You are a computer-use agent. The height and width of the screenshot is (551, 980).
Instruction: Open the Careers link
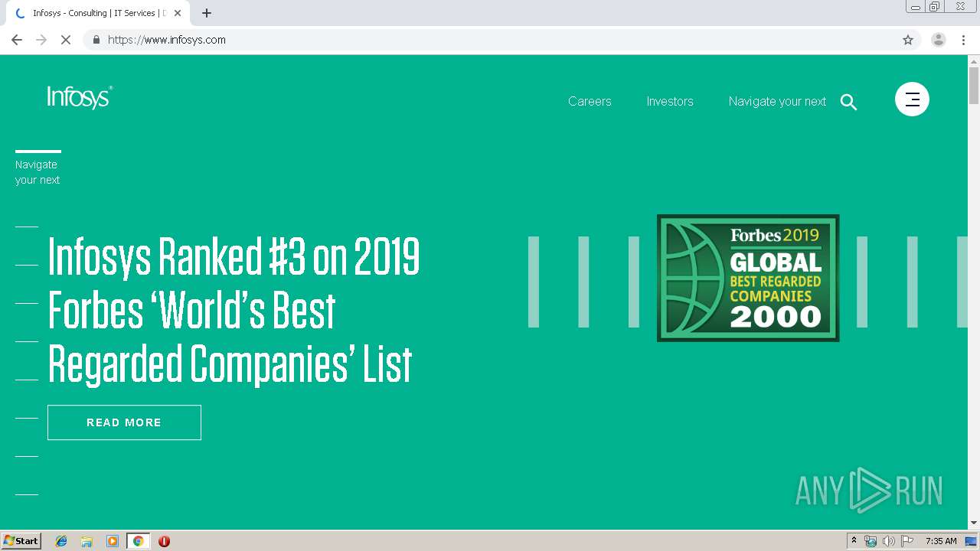(x=590, y=101)
